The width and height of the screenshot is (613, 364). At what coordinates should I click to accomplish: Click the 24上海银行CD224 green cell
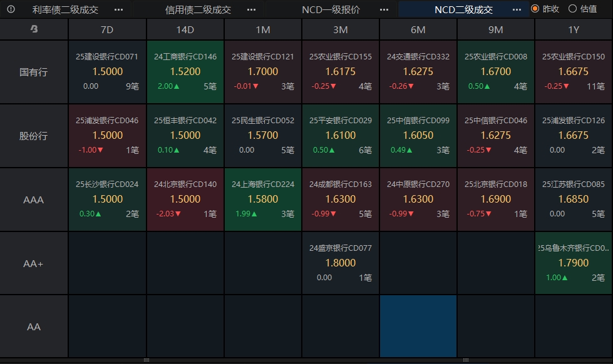(x=263, y=199)
